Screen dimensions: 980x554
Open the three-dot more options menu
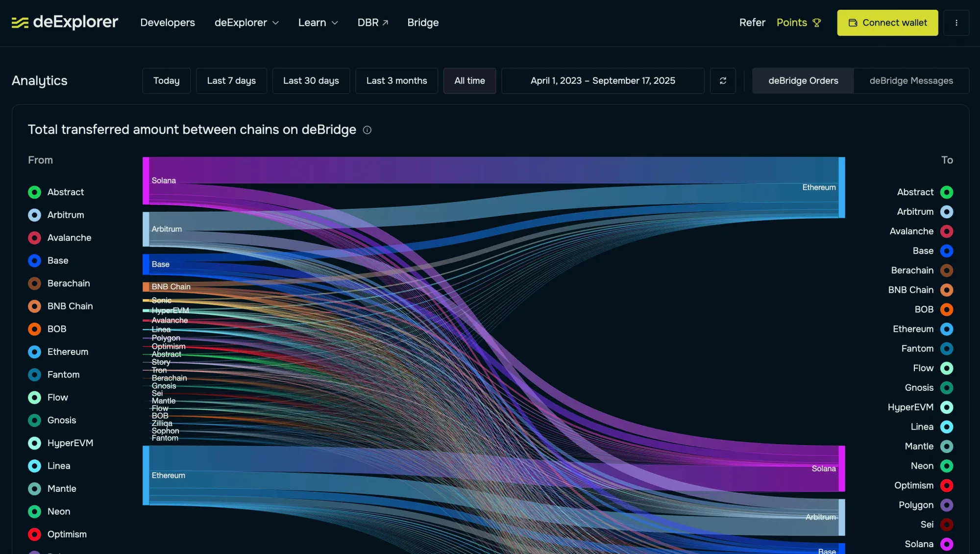click(956, 23)
